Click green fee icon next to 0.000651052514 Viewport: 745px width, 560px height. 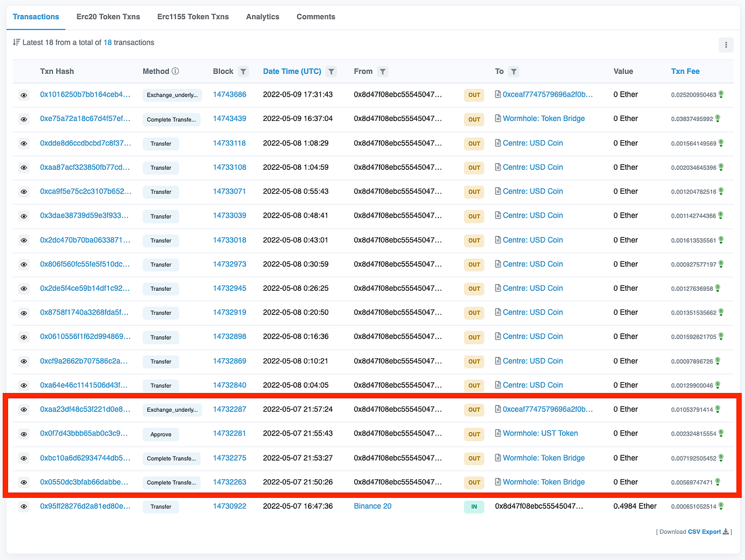(721, 507)
